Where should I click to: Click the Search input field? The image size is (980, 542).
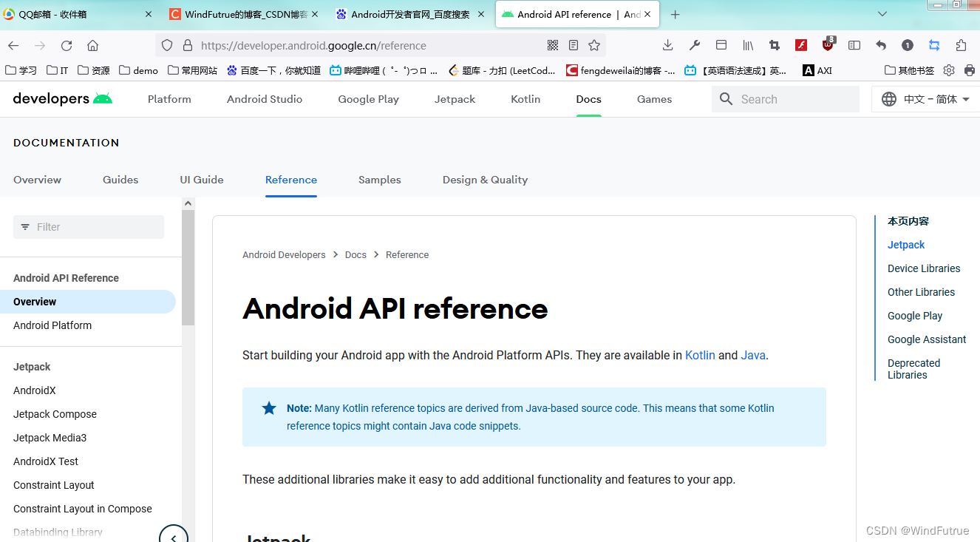(x=786, y=99)
